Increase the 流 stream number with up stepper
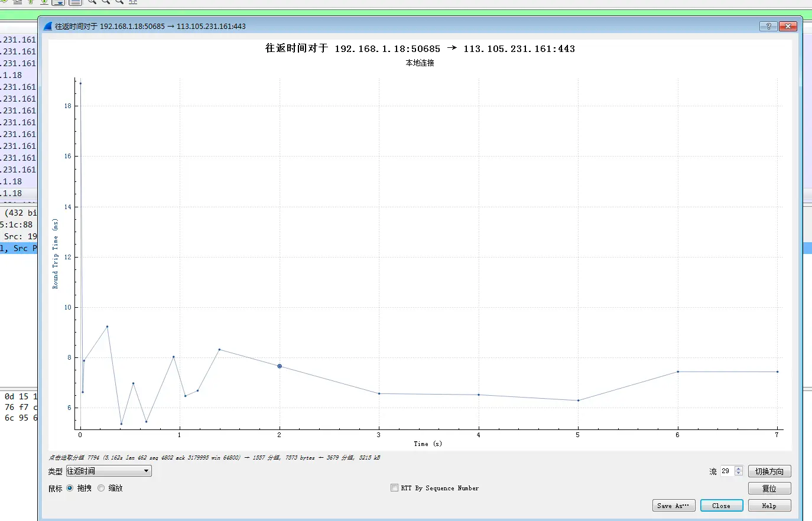The image size is (812, 521). 738,468
